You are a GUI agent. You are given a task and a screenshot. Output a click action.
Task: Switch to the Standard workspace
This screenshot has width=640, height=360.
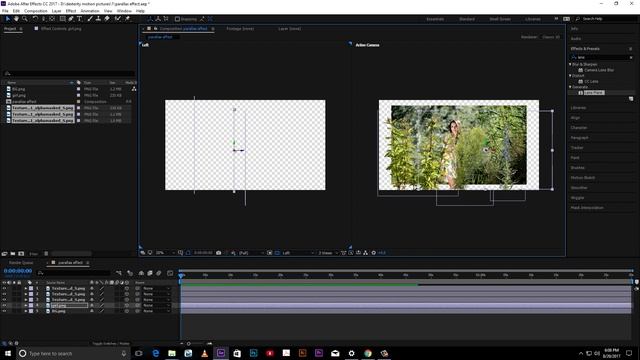click(467, 19)
